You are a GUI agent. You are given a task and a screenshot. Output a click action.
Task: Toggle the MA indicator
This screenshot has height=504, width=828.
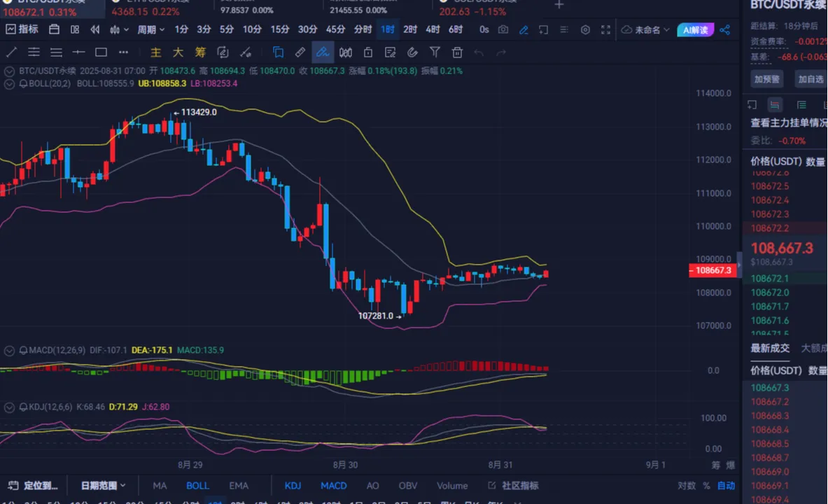point(160,486)
